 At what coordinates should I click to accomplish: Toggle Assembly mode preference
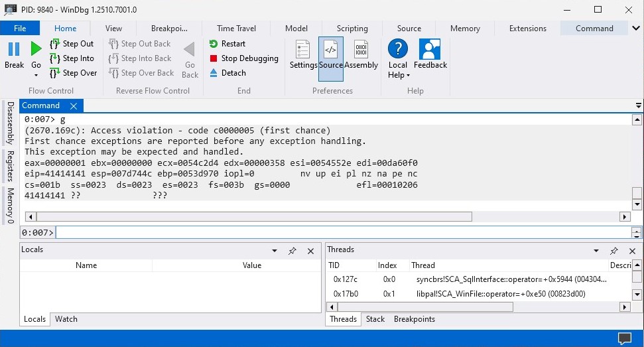coord(361,50)
